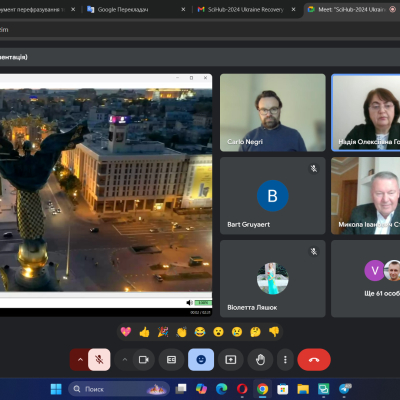400x400 pixels.
Task: Click the shared presentation video
Action: point(106,190)
